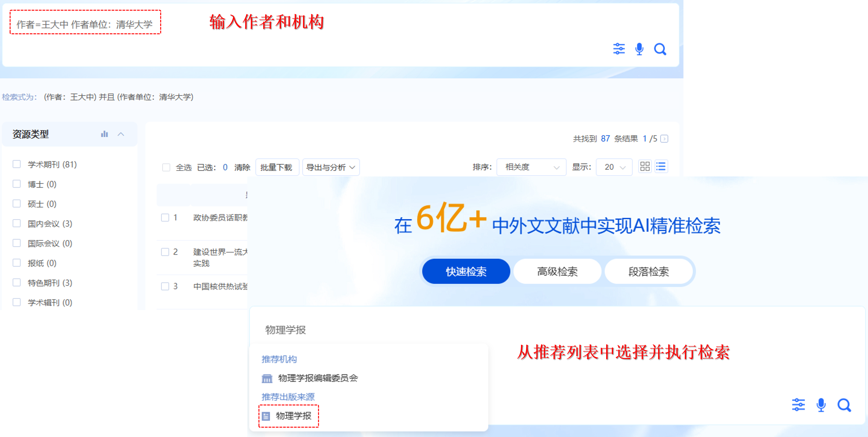Switch to grid view layout icon
Viewport: 868px width, 437px height.
click(x=644, y=167)
